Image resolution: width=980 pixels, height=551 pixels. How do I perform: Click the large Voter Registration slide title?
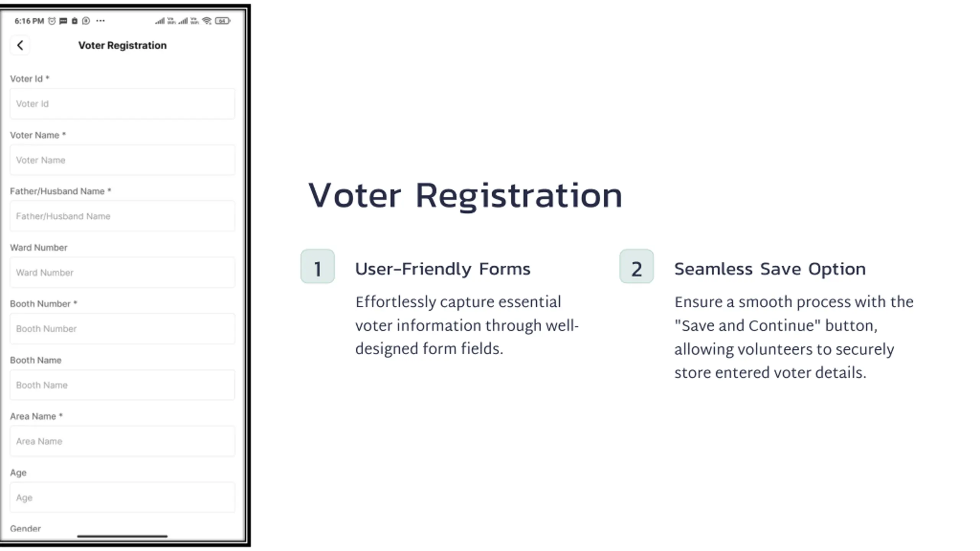pyautogui.click(x=465, y=196)
